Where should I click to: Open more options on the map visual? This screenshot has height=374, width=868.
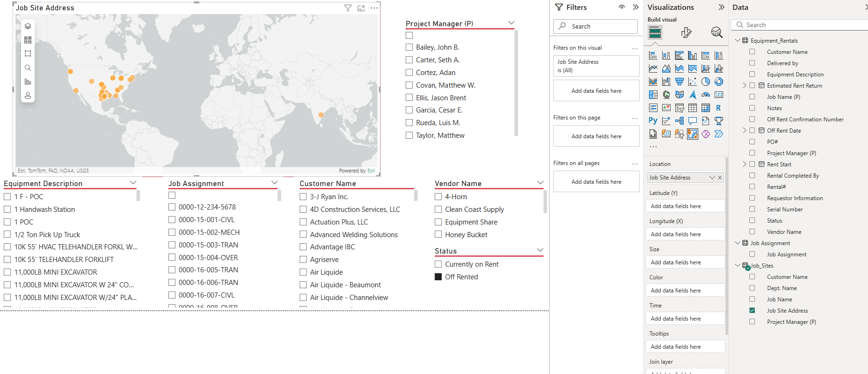(x=374, y=8)
